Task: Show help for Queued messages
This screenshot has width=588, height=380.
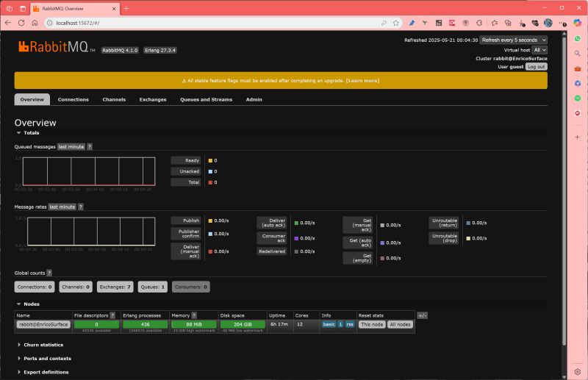Action: pos(90,147)
